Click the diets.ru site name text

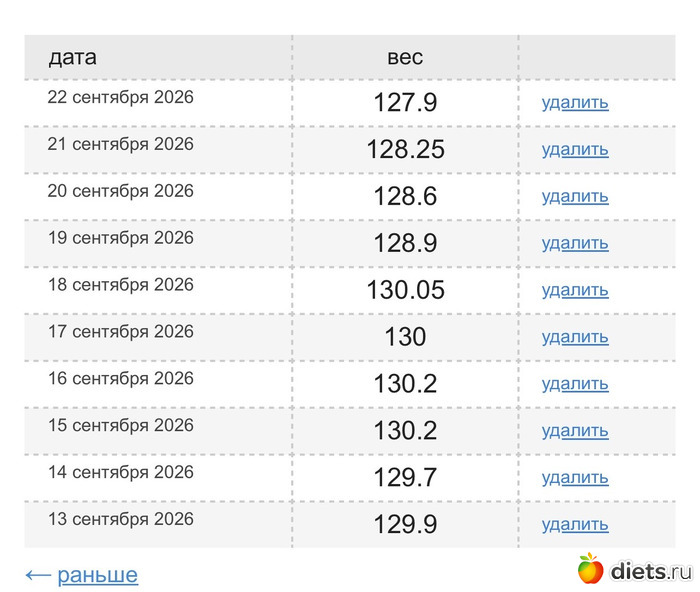(x=651, y=571)
